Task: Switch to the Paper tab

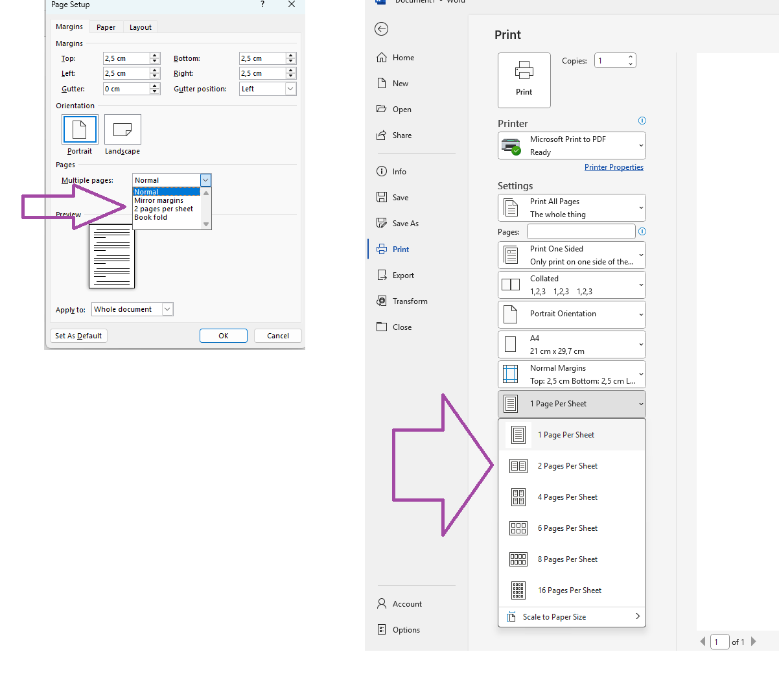Action: tap(106, 27)
